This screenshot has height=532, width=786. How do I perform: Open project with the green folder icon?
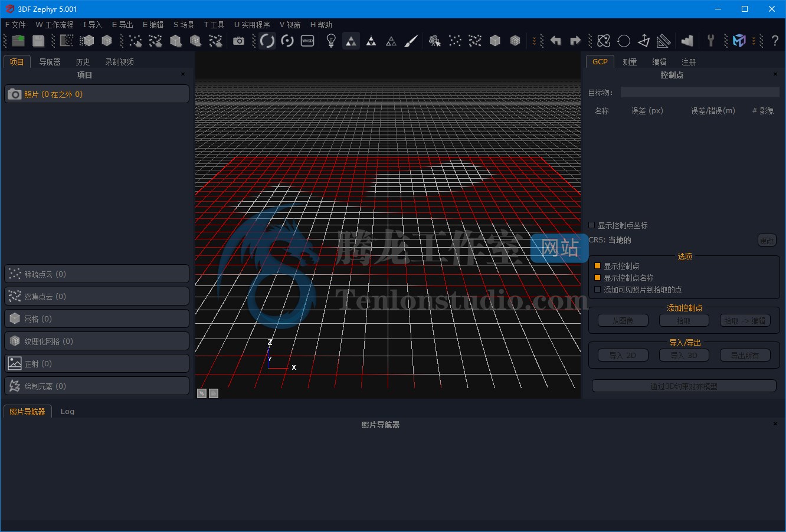click(x=18, y=41)
